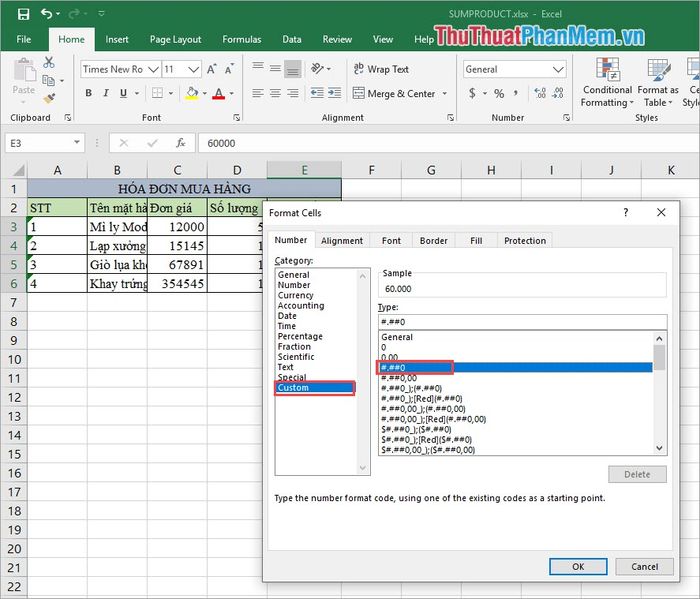Expand Merge & Center options arrow
Viewport: 700px width, 599px height.
[445, 94]
